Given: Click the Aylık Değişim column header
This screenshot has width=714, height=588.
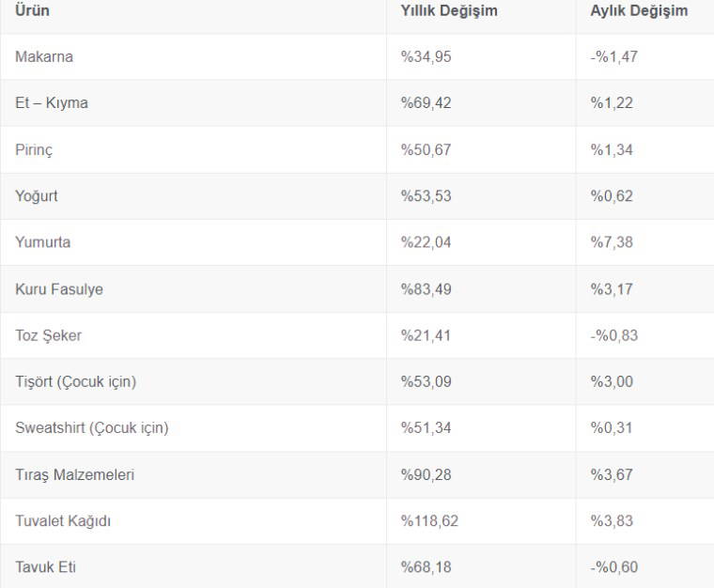Looking at the screenshot, I should [x=639, y=11].
